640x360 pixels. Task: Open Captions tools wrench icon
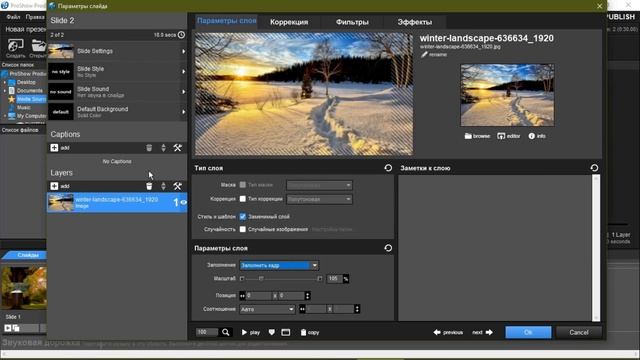pos(178,148)
